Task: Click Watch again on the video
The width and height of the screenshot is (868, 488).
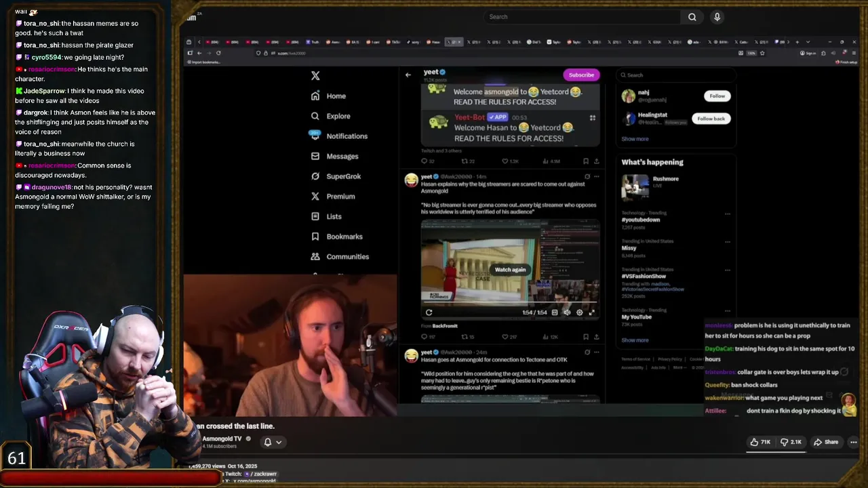Action: 510,270
